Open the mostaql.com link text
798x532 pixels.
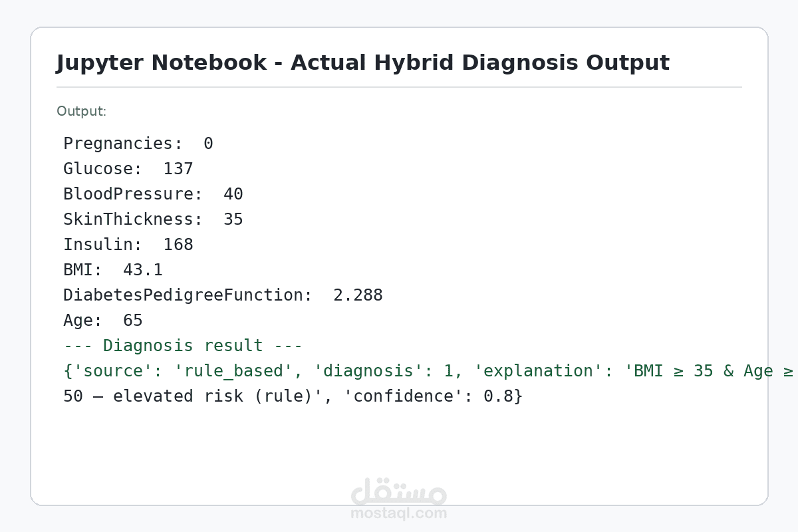398,513
